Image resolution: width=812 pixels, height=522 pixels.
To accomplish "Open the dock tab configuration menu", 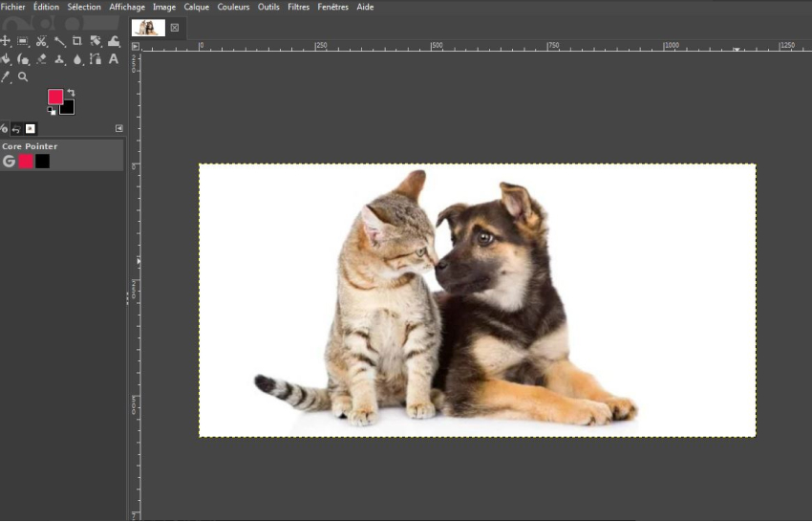I will [x=119, y=128].
